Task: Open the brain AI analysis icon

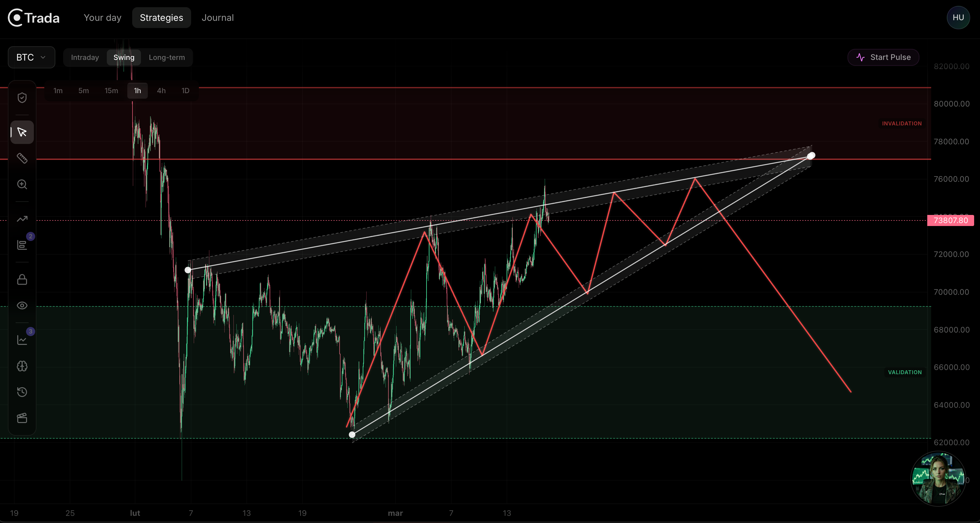Action: pyautogui.click(x=22, y=366)
